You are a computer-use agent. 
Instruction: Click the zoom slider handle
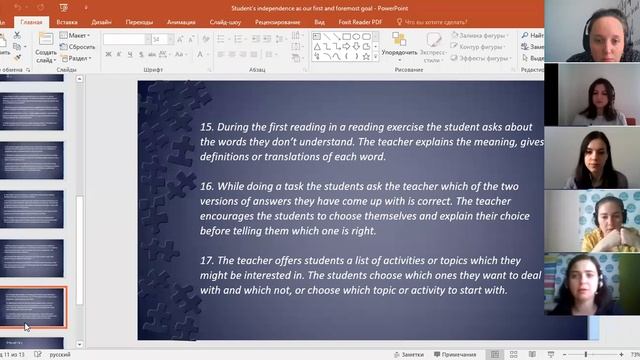585,355
